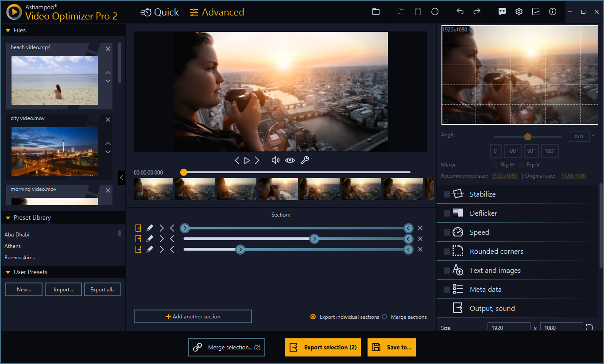Screen dimensions: 604x364
Task: Enable the Rounded corners checkbox
Action: 446,251
